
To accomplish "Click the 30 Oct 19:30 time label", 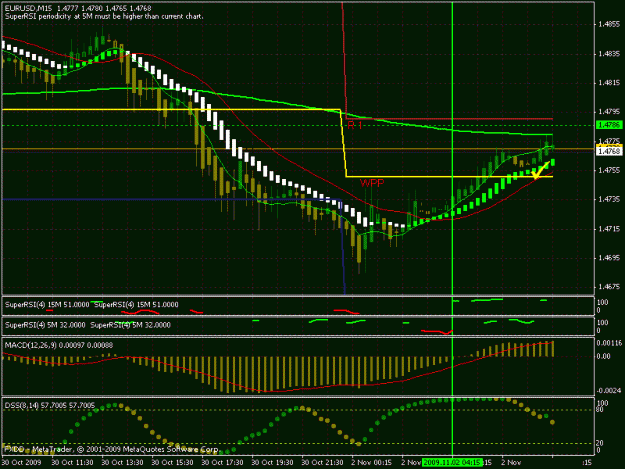I will click(x=272, y=462).
